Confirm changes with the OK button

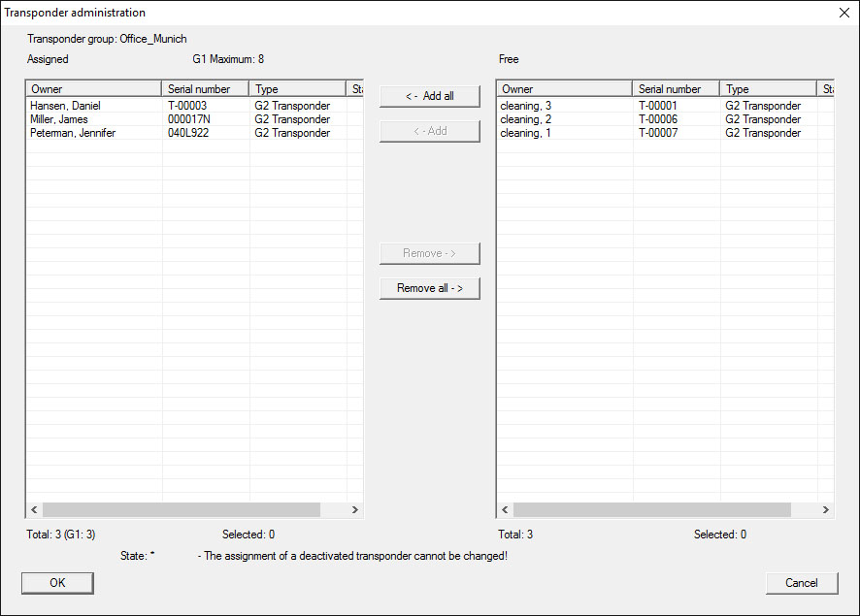coord(57,583)
